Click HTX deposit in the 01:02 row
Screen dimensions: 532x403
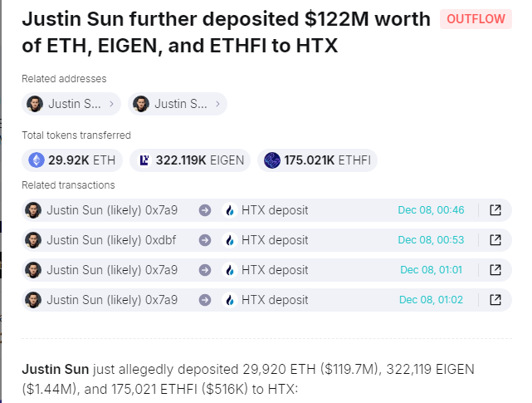click(275, 300)
